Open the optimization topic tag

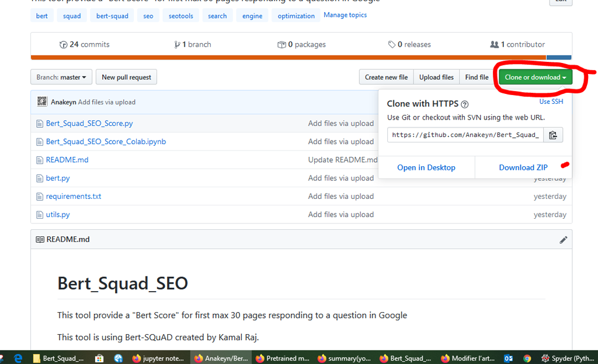click(296, 16)
